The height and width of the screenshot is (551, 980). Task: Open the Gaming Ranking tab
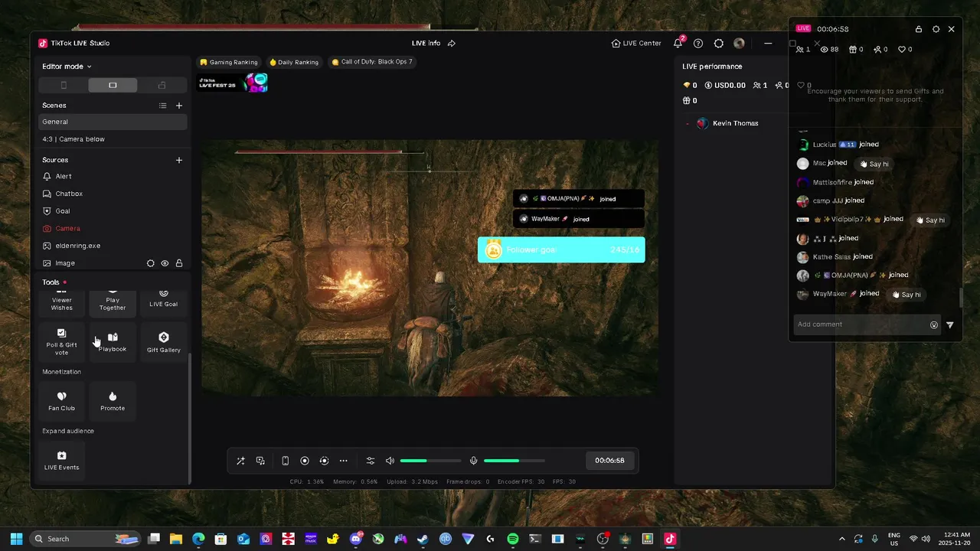pyautogui.click(x=229, y=62)
